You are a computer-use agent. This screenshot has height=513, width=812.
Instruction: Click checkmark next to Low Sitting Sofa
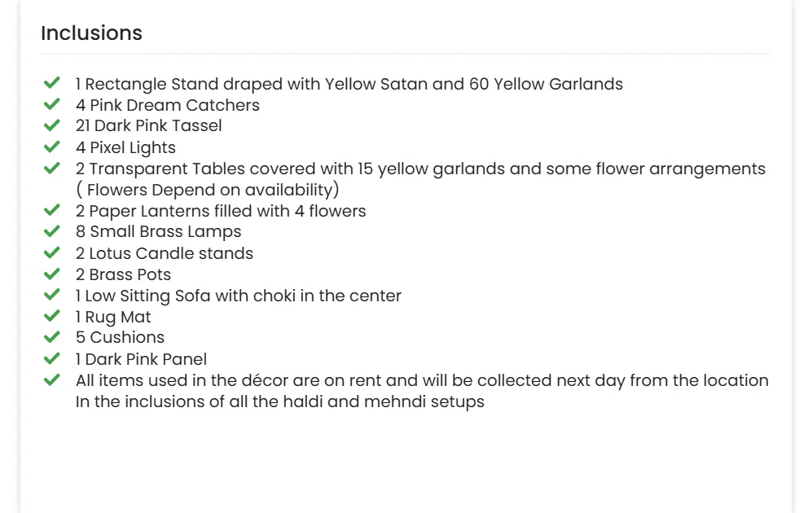[x=52, y=295]
